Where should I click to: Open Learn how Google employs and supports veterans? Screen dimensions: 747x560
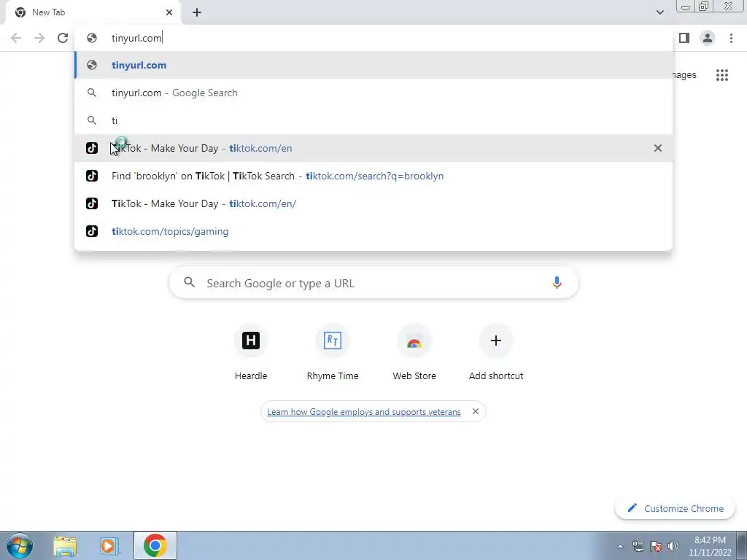(x=364, y=412)
